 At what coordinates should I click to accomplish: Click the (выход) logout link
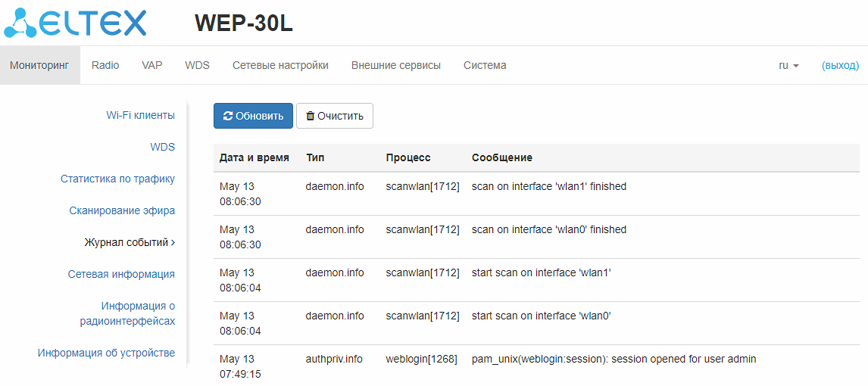coord(840,66)
